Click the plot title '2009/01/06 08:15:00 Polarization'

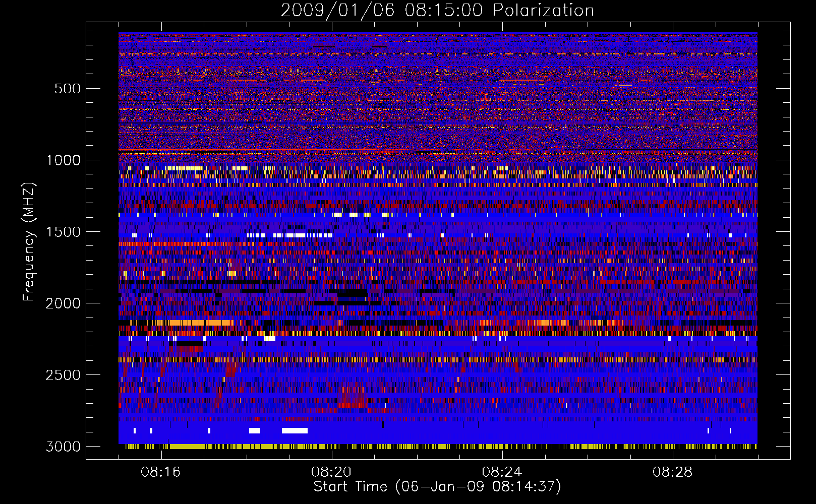click(x=437, y=11)
